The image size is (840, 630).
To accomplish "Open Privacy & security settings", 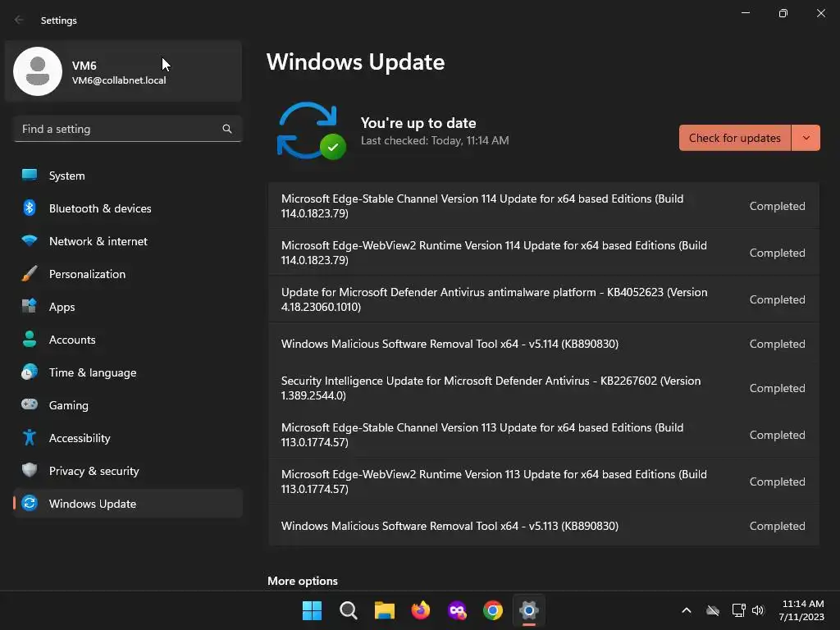I will click(x=128, y=470).
